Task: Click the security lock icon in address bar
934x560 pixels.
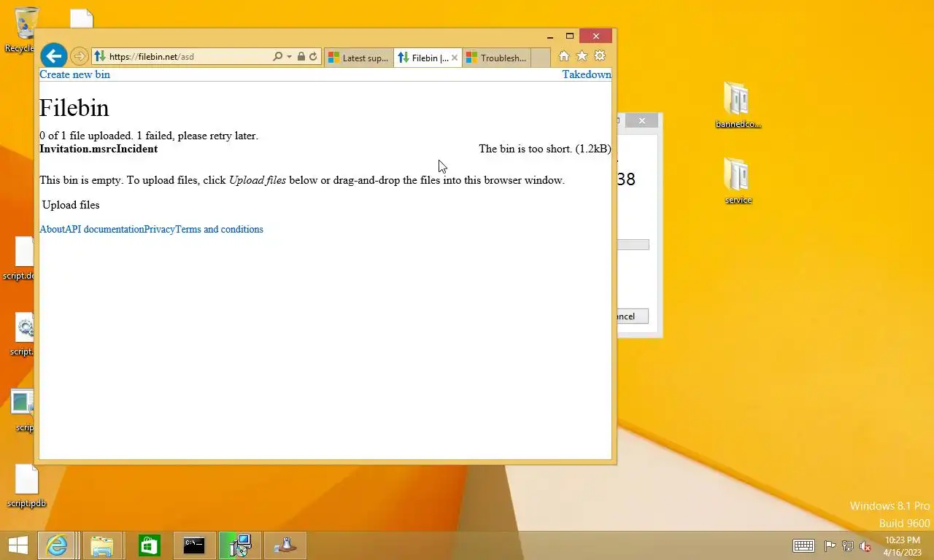Action: point(301,56)
